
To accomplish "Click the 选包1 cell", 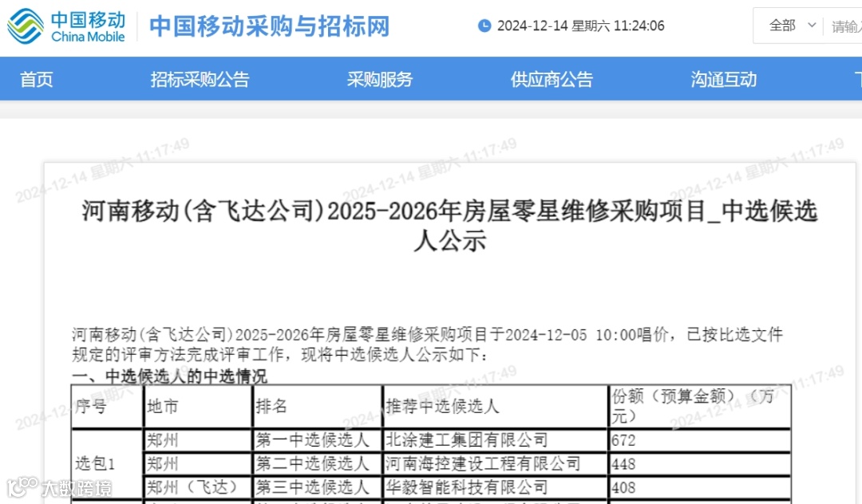I will pyautogui.click(x=107, y=464).
